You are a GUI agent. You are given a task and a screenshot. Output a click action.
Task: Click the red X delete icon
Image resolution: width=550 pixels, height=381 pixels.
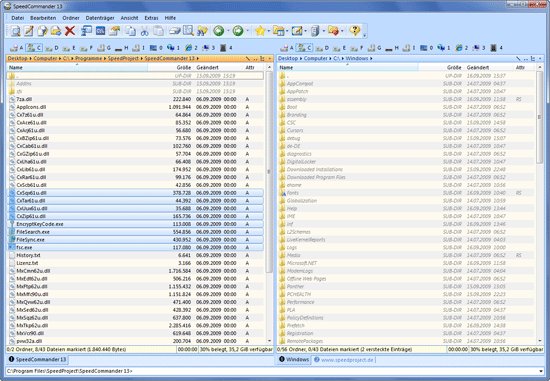pos(70,31)
